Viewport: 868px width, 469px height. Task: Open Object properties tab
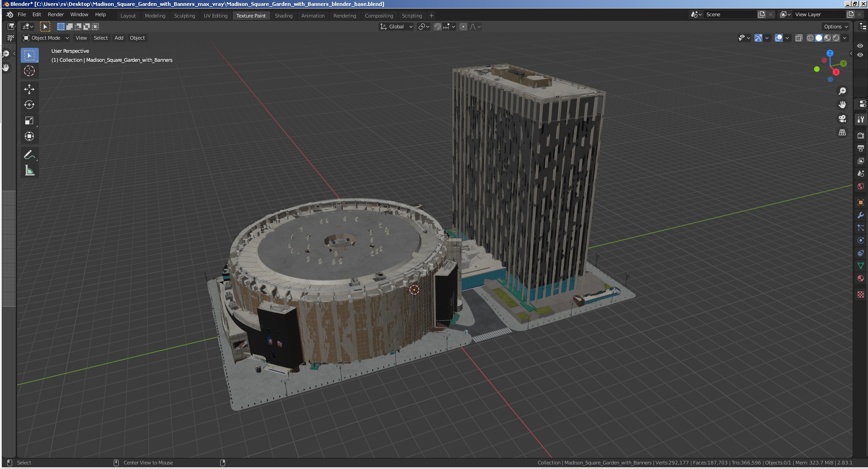[861, 202]
